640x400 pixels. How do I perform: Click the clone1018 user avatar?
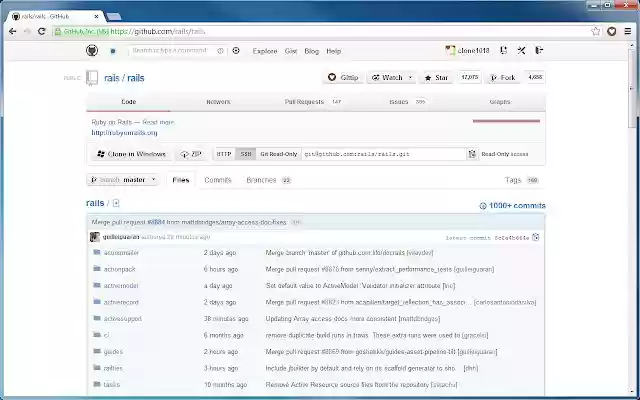450,51
